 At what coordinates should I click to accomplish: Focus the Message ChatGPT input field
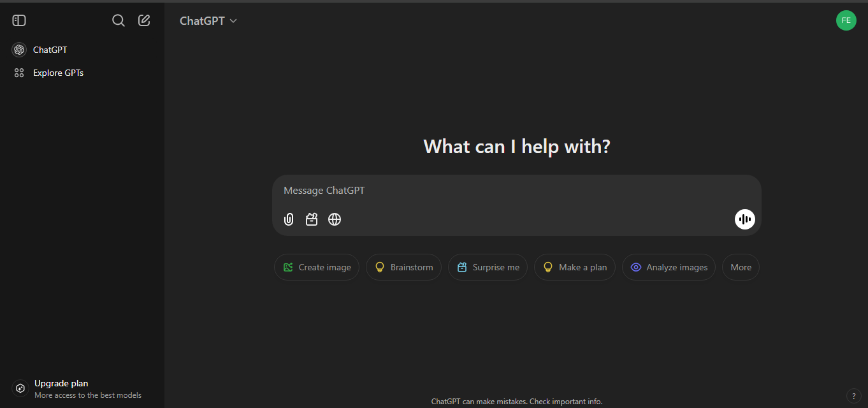tap(516, 191)
